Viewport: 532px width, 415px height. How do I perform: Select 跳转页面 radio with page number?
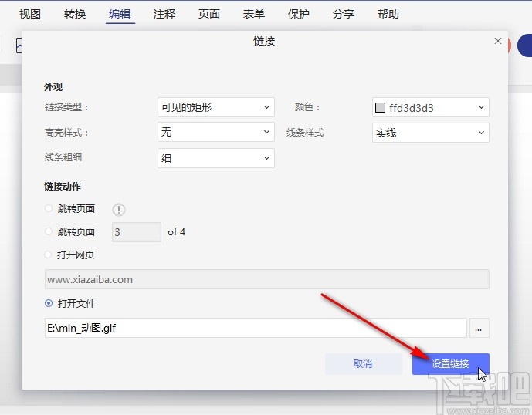pos(49,231)
